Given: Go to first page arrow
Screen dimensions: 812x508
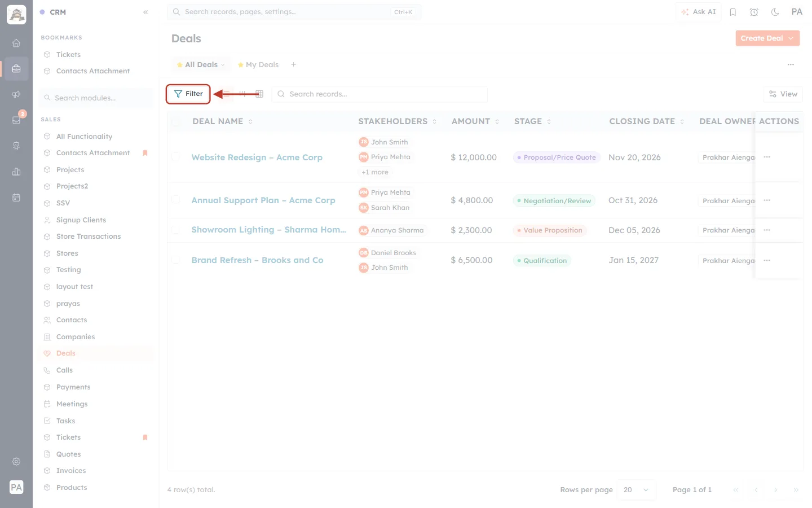Looking at the screenshot, I should point(736,490).
